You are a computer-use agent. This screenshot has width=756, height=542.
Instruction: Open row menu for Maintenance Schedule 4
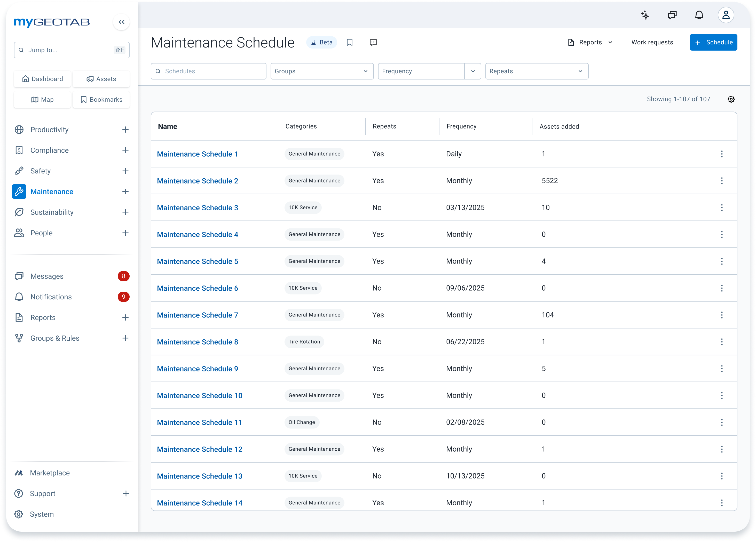coord(722,235)
